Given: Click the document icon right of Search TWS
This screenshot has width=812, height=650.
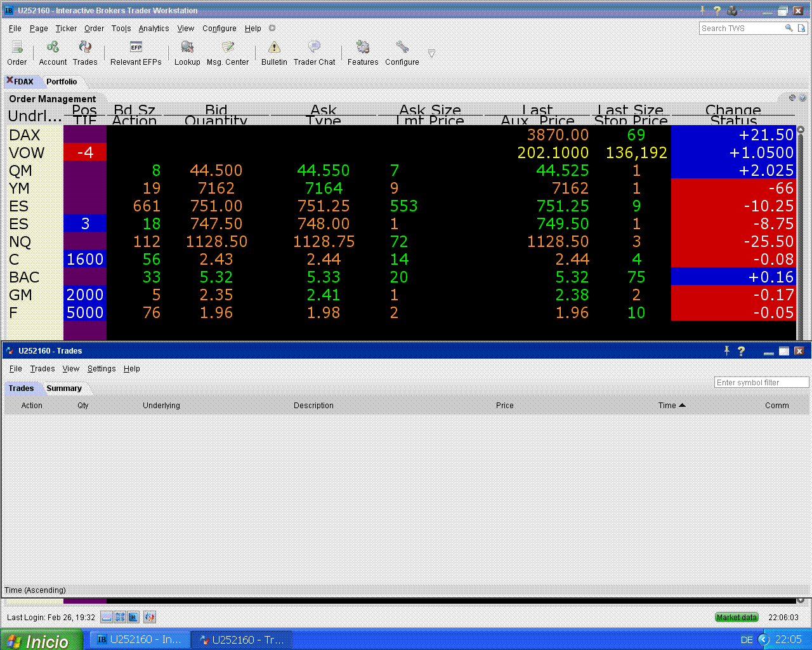Looking at the screenshot, I should (x=802, y=28).
